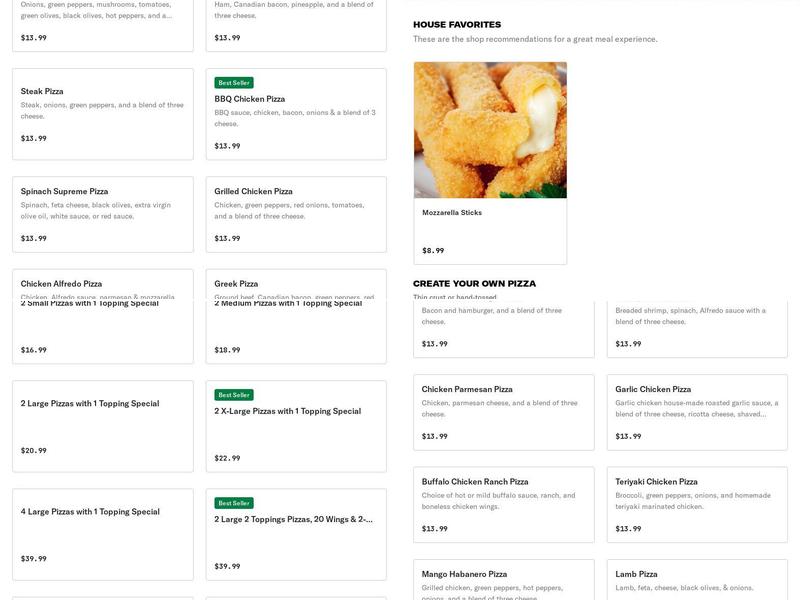Click Best Seller badge on 2 X-Large Pizzas
Viewport: 800px width, 600px height.
pos(234,395)
